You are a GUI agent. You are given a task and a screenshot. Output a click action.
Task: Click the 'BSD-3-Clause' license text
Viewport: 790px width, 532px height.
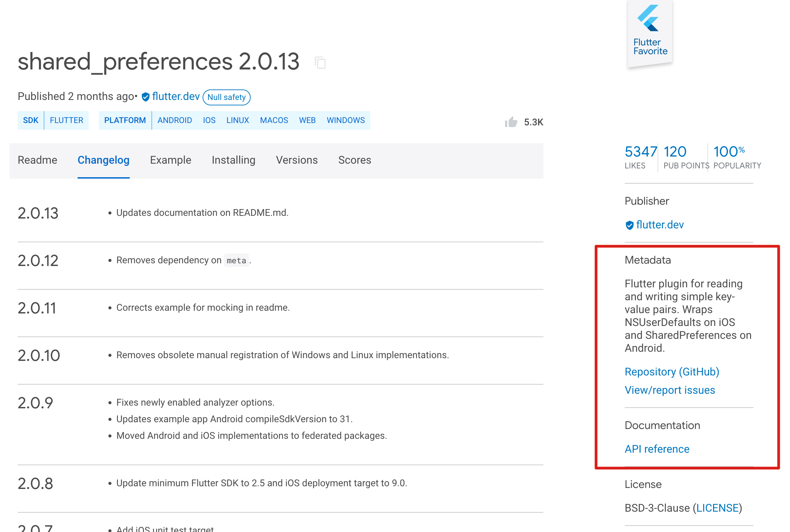(x=657, y=508)
